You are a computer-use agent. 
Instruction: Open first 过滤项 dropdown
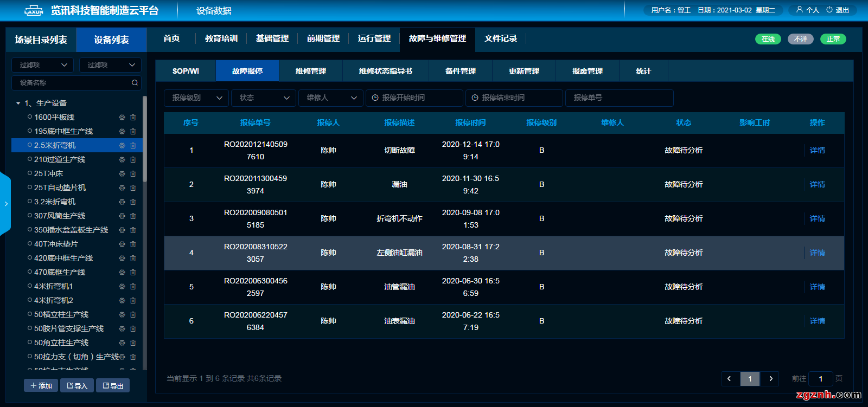pyautogui.click(x=43, y=65)
